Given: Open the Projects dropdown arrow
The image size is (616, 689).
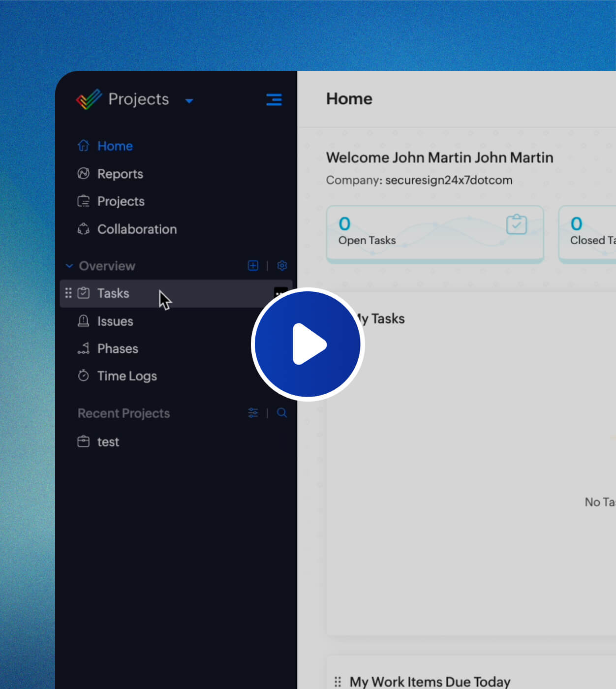Looking at the screenshot, I should 190,100.
